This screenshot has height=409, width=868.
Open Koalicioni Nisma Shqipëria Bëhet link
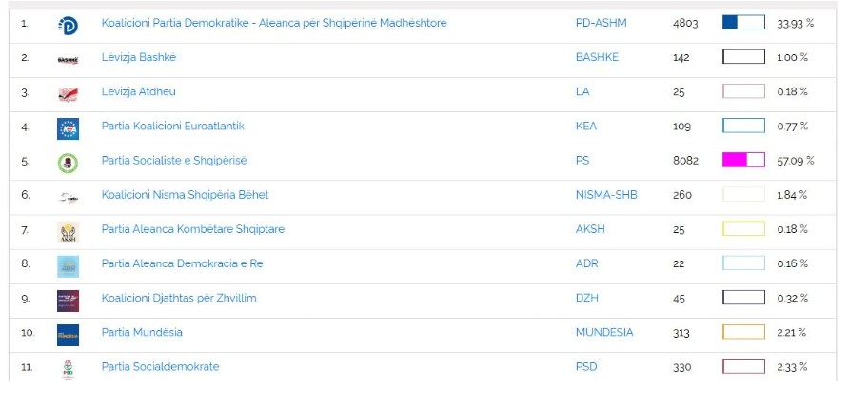coord(185,195)
